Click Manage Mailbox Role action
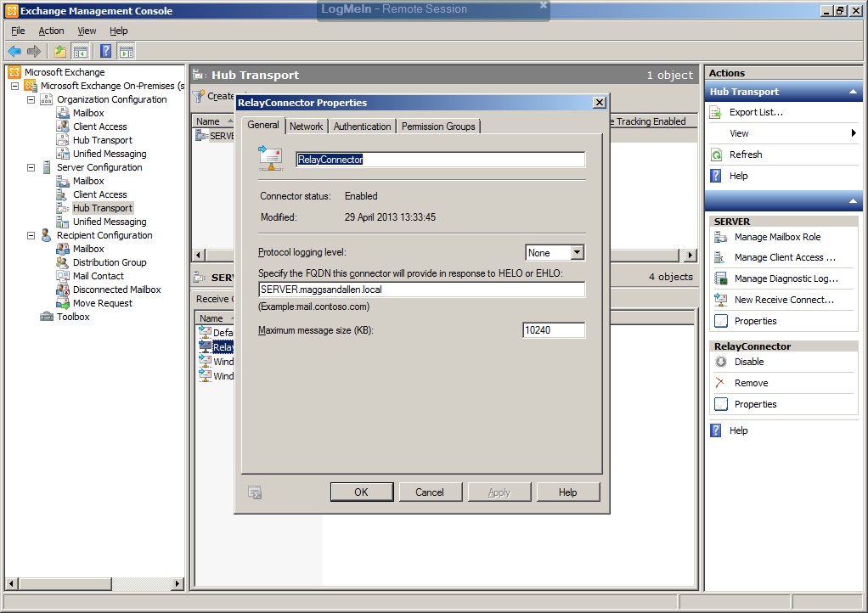This screenshot has height=613, width=868. 777,237
